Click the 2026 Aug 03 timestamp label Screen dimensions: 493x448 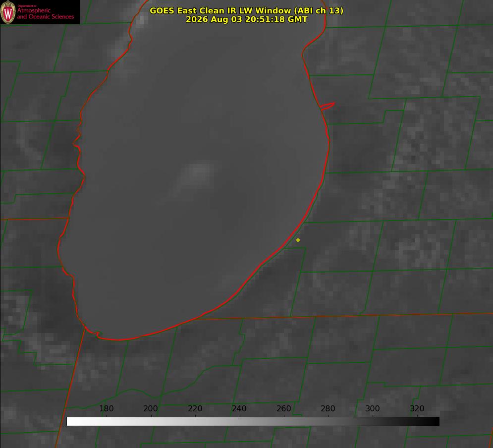247,19
